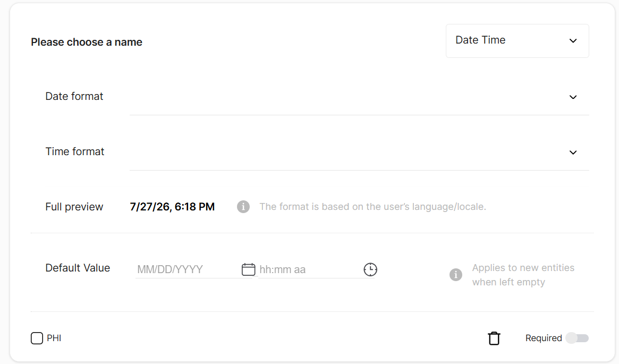Click the Please choose a name field
Screen dimensions: 619x364
click(x=87, y=42)
